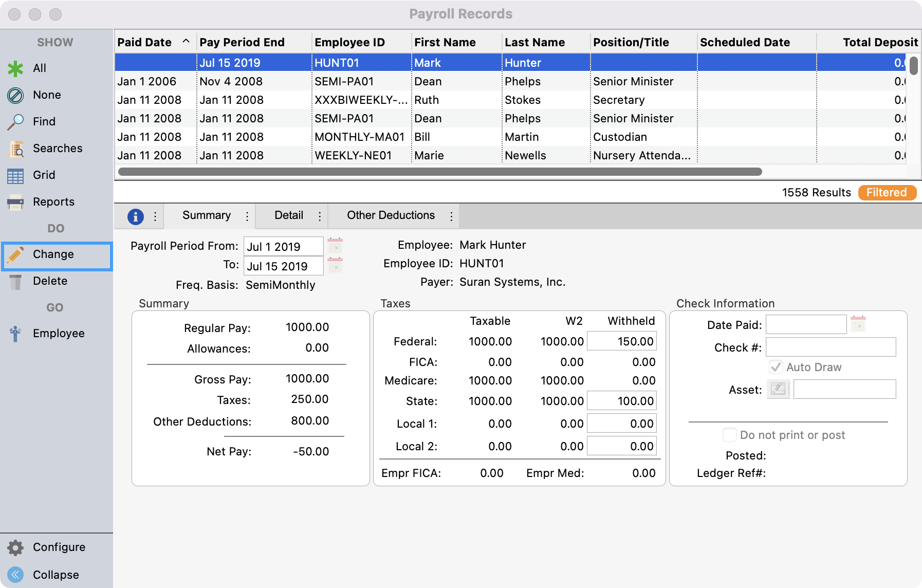Click the Filtered status badge
This screenshot has width=922, height=588.
coord(887,192)
